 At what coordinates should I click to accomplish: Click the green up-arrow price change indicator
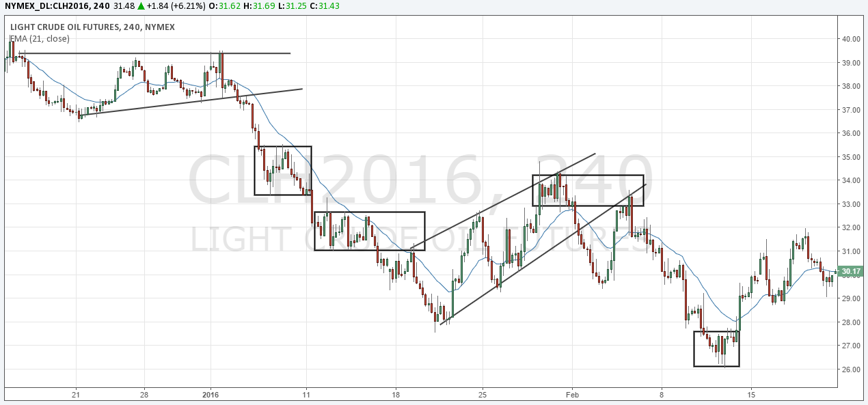click(140, 6)
